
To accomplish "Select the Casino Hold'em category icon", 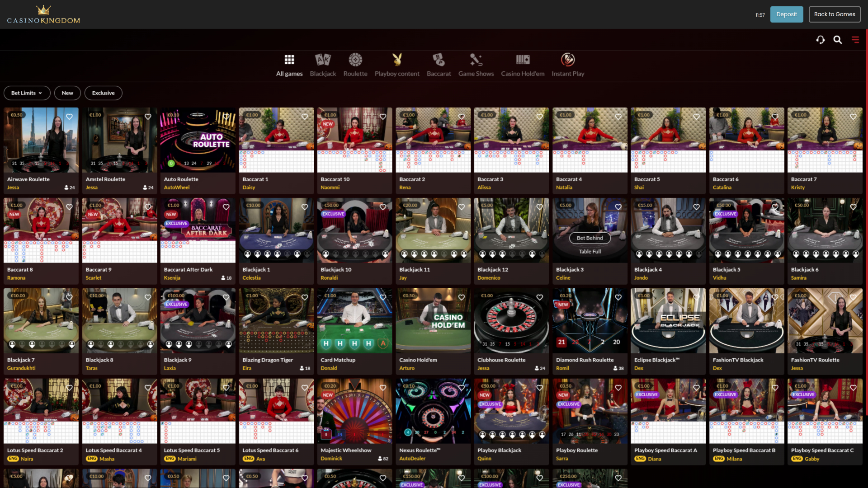I will click(x=523, y=60).
